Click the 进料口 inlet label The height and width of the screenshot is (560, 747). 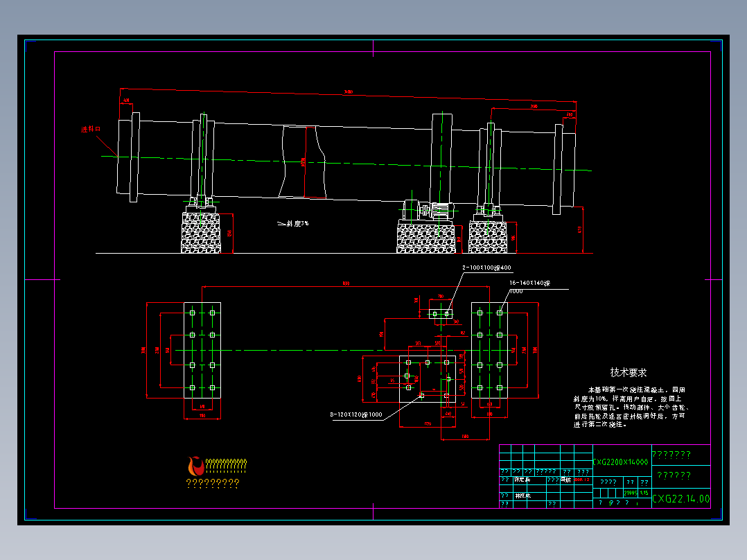coord(91,129)
